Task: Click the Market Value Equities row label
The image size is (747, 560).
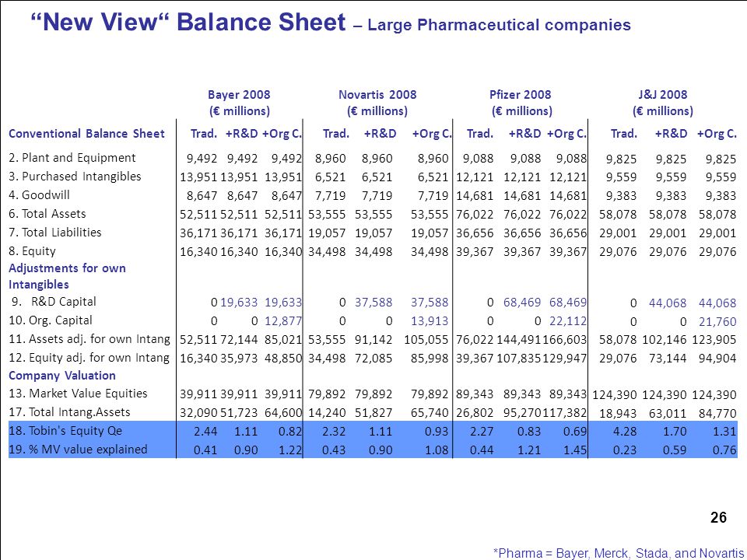Action: tap(78, 394)
